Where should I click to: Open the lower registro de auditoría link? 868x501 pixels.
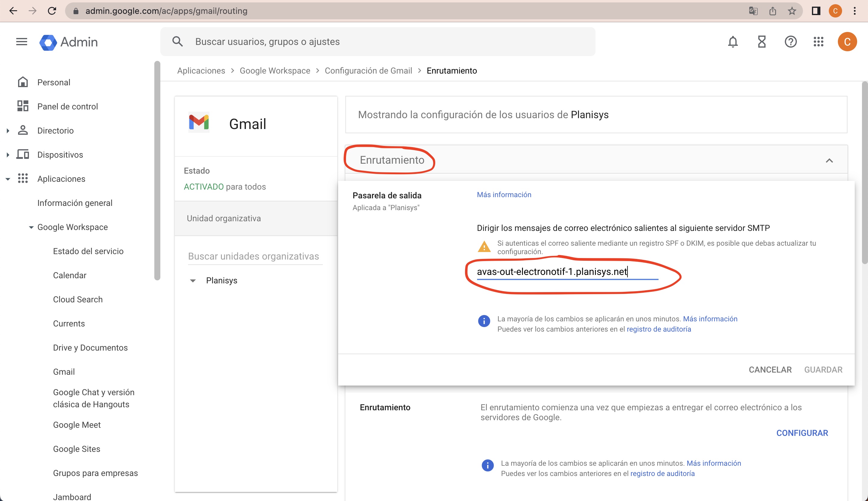point(662,474)
